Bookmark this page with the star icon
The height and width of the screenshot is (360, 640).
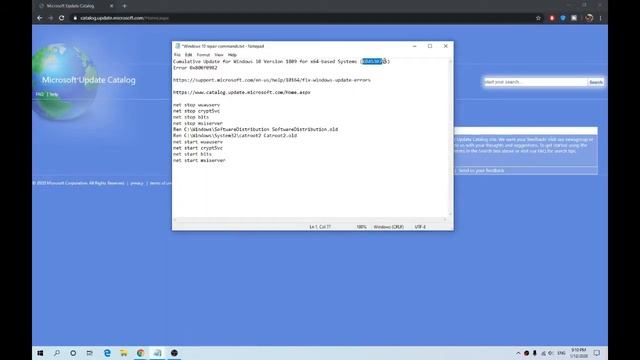pyautogui.click(x=538, y=18)
